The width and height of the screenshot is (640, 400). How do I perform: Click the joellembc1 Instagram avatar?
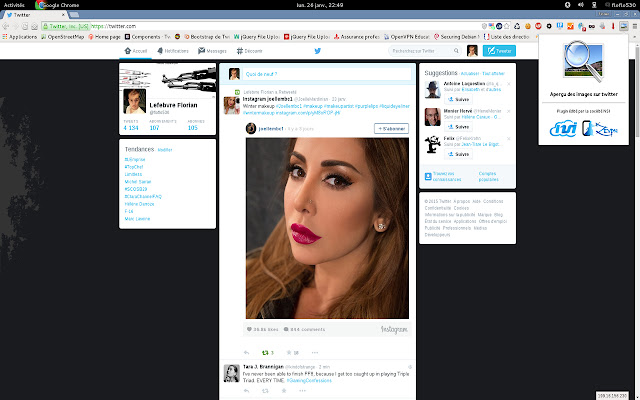click(x=251, y=128)
